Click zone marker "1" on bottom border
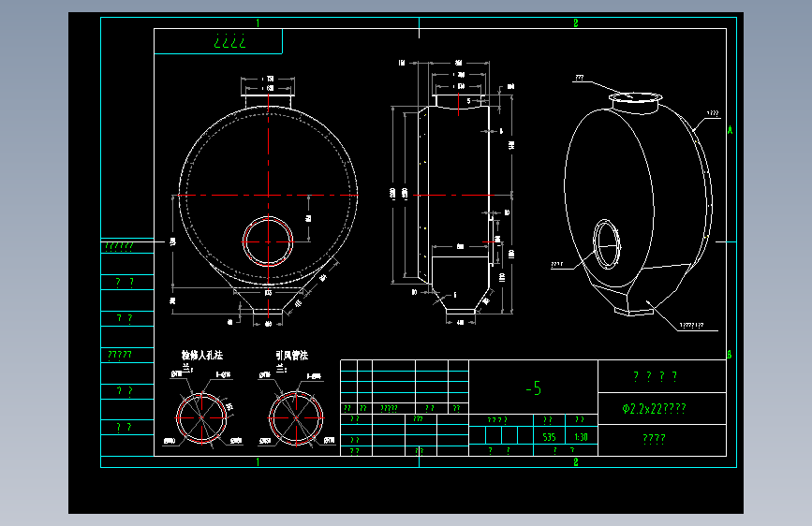Screen dimensions: 812x526 [x=258, y=461]
